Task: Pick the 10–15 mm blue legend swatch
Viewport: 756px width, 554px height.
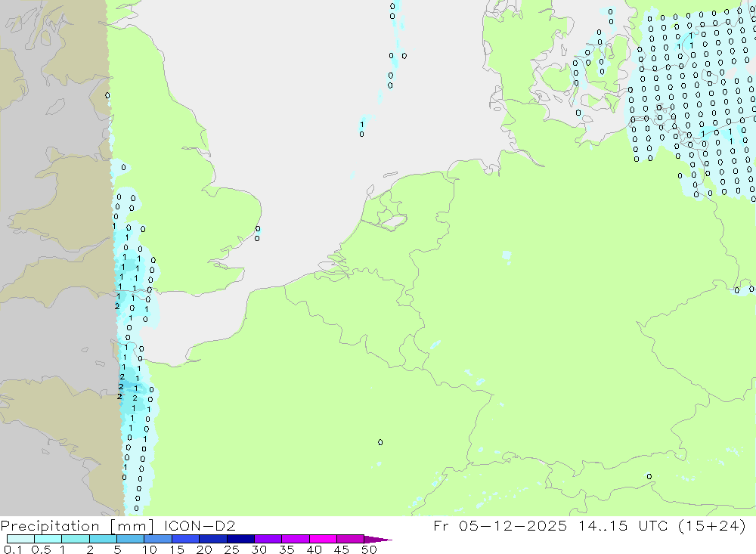Action: coord(158,539)
